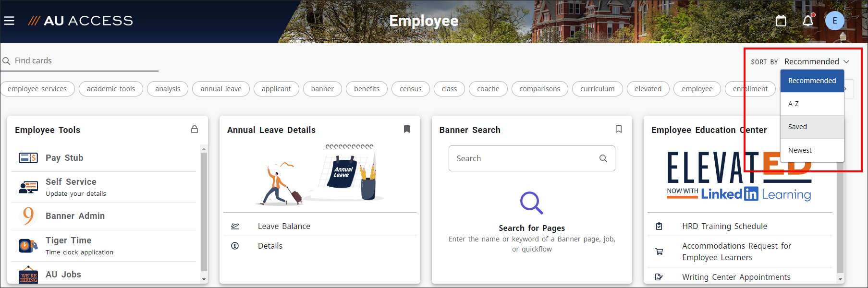
Task: Filter by applicant tag
Action: (x=276, y=89)
